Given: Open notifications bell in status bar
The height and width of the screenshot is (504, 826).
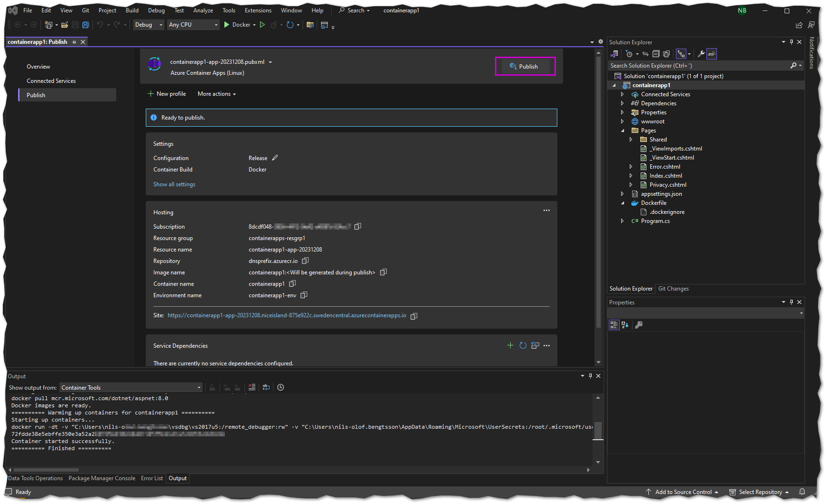Looking at the screenshot, I should point(802,492).
